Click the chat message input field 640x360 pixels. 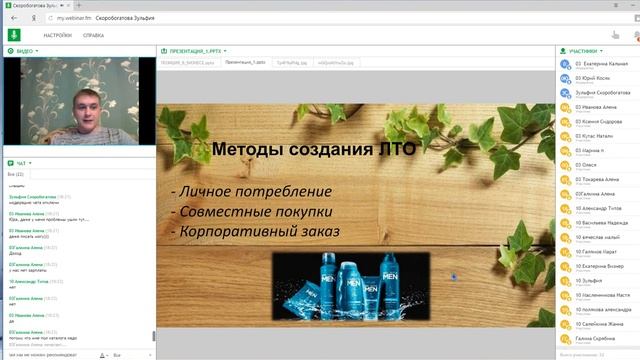click(51, 355)
